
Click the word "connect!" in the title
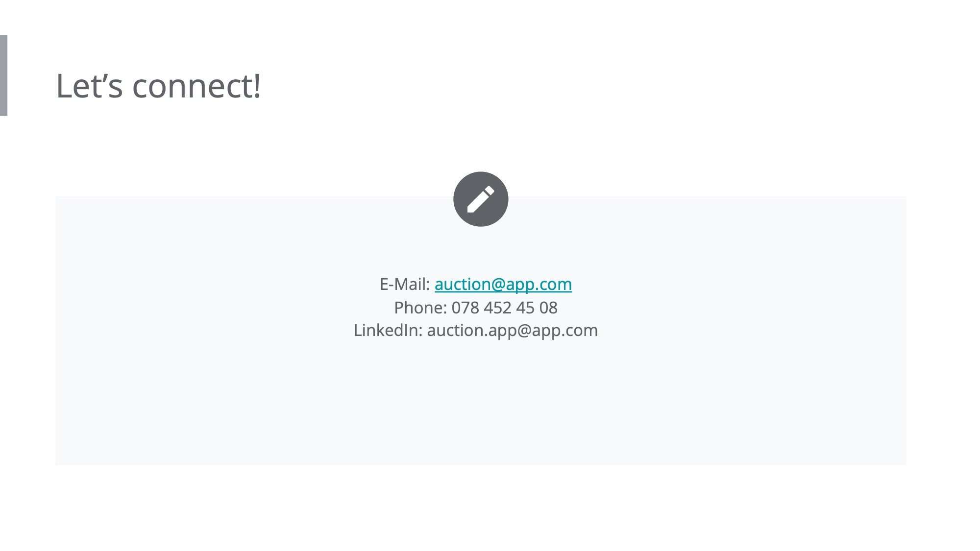tap(196, 86)
